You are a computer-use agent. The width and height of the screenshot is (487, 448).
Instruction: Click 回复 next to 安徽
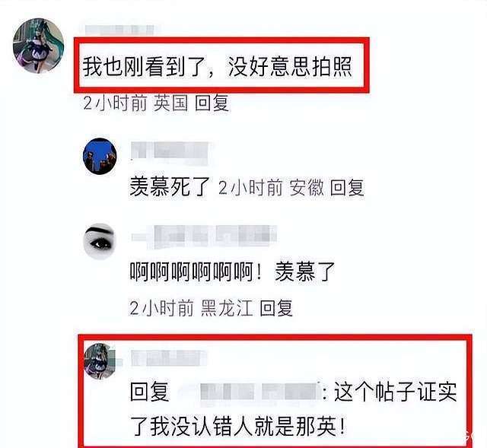[x=347, y=188]
